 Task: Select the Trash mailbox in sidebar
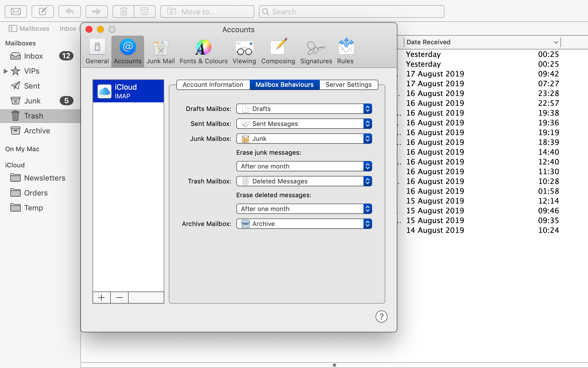(x=34, y=116)
